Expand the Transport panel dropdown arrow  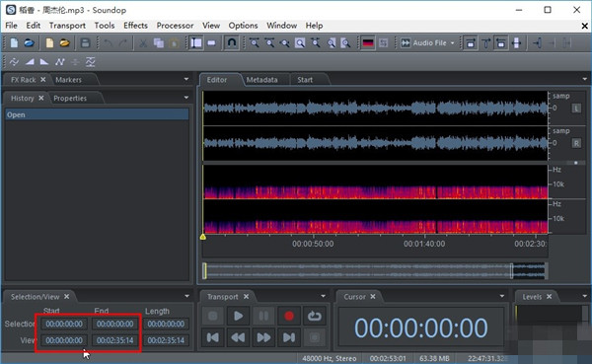324,296
